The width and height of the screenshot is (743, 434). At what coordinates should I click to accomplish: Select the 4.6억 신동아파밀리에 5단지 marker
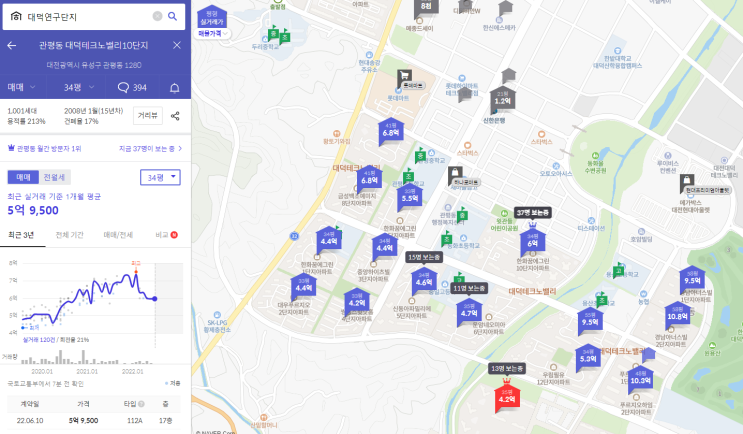click(x=424, y=280)
